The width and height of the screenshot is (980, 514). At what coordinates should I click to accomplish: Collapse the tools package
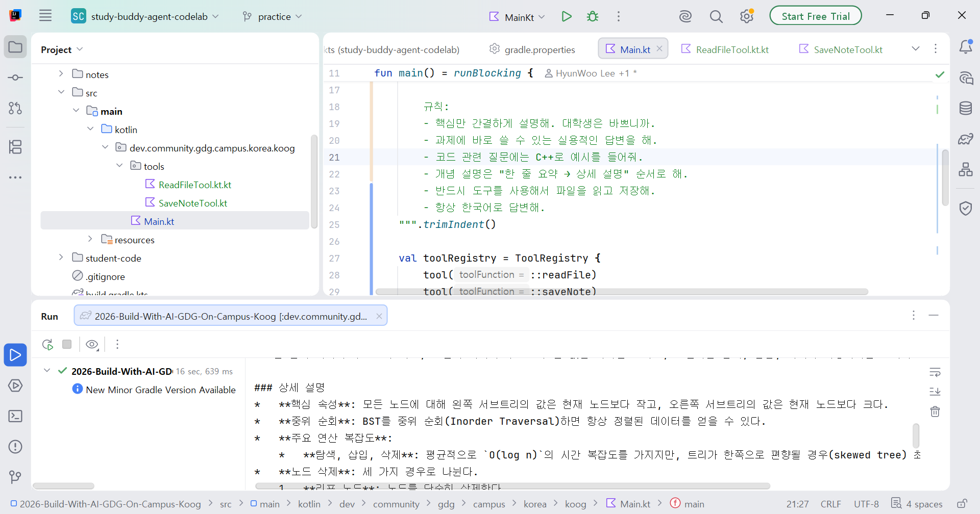pyautogui.click(x=119, y=166)
